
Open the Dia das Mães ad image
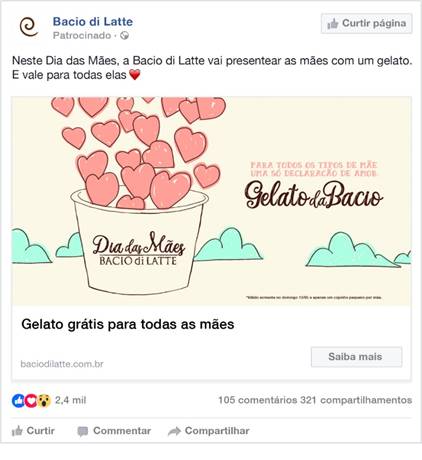[x=211, y=201]
